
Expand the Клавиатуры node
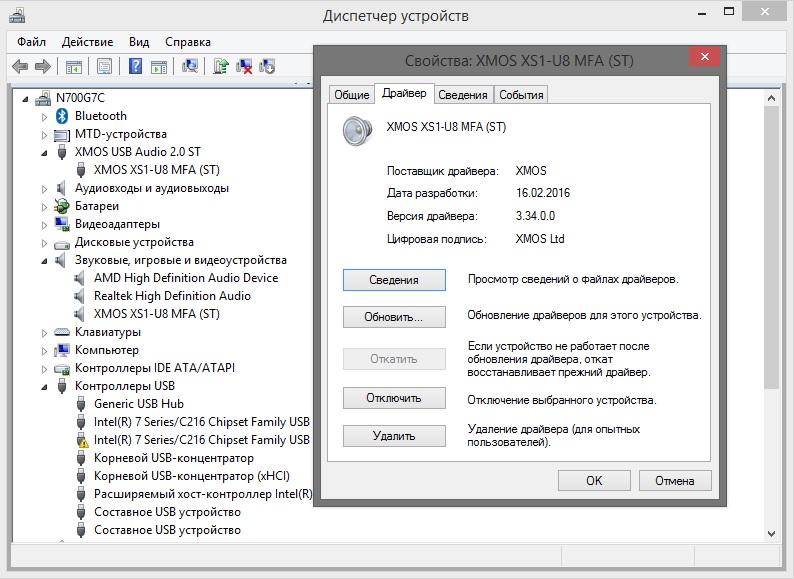coord(45,333)
